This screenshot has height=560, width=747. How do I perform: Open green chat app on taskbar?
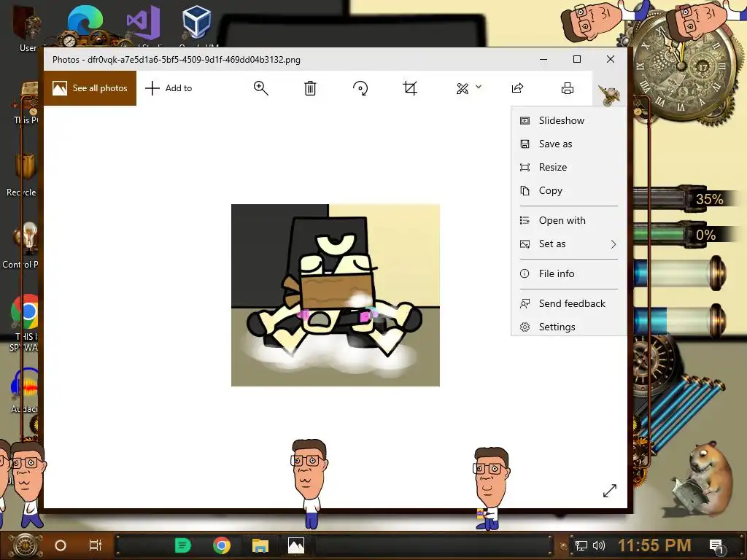183,545
